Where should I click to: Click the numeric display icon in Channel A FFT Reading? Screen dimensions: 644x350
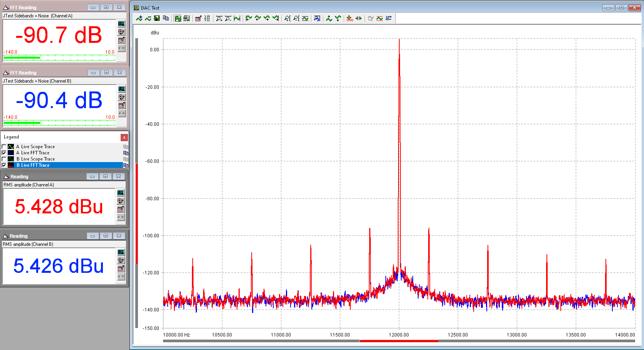121,24
